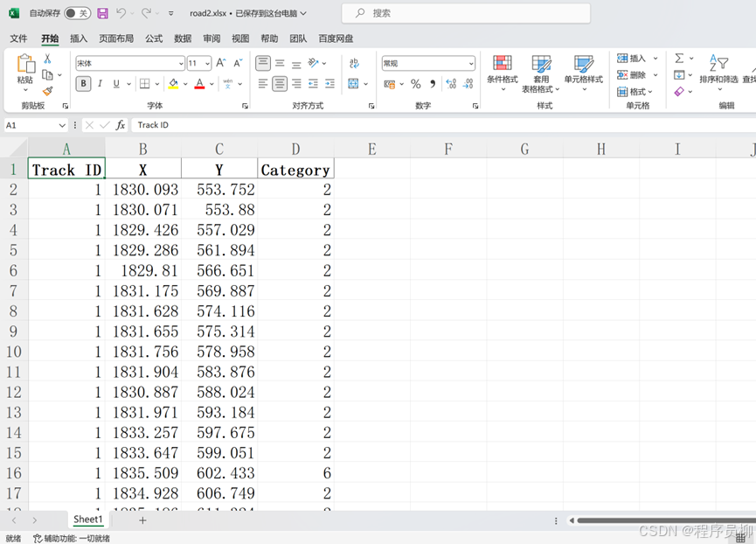Select the Sheet1 tab
This screenshot has width=756, height=544.
[x=88, y=520]
